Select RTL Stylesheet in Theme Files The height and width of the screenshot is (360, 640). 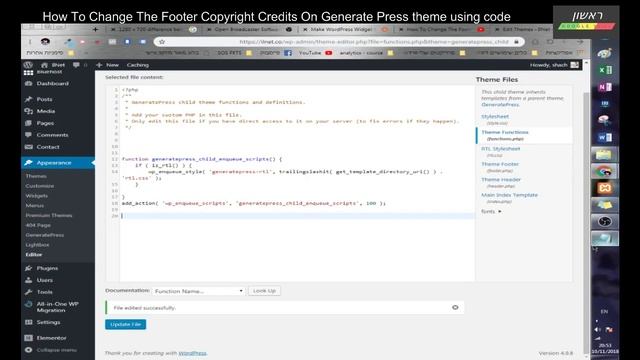(500, 149)
